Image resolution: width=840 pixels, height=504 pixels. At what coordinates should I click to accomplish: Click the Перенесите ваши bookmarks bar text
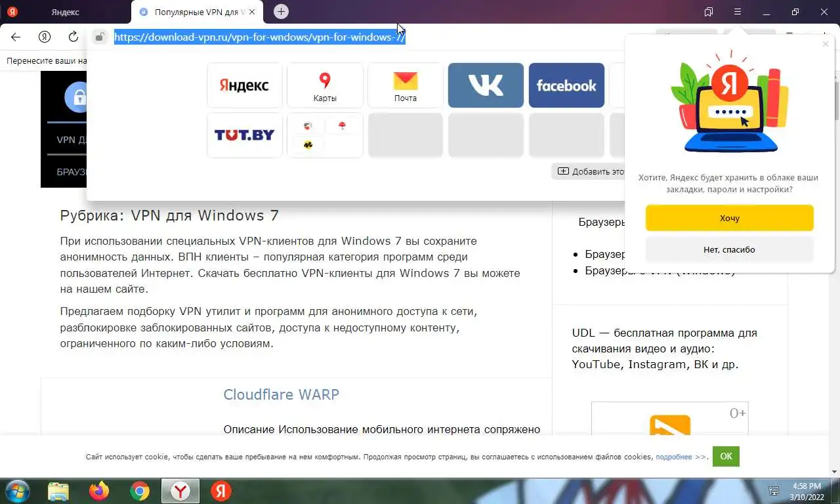[46, 61]
